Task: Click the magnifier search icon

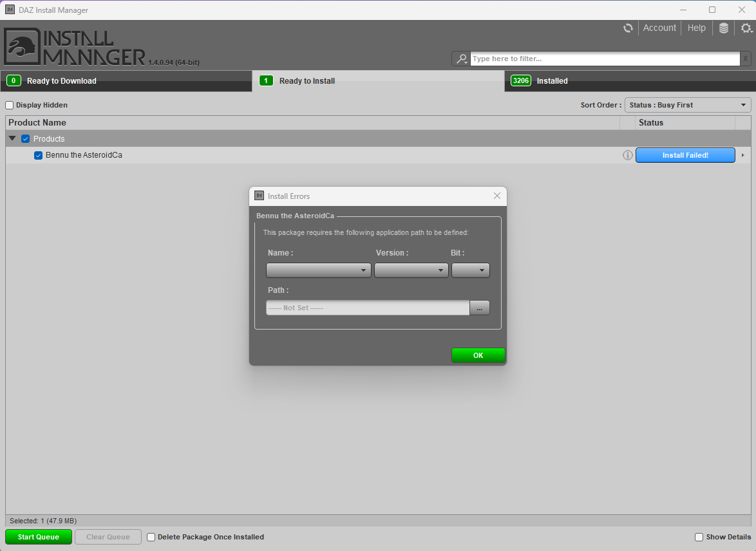Action: coord(462,59)
